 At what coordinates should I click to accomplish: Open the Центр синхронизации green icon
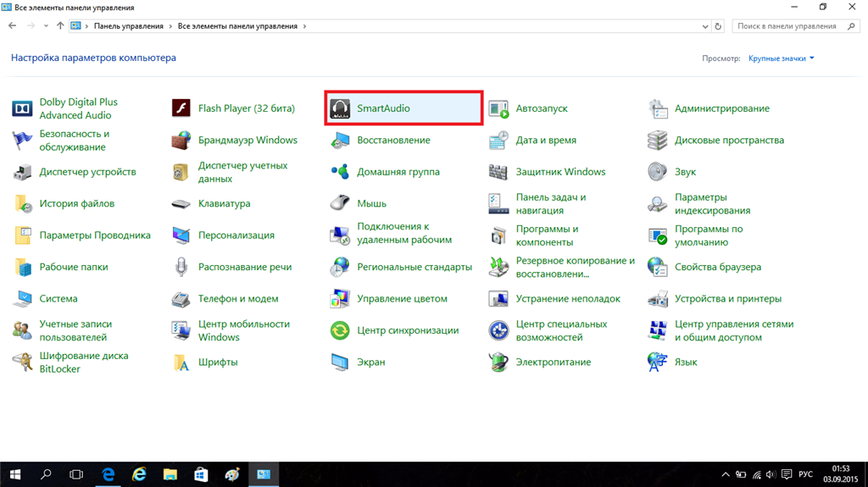click(340, 330)
